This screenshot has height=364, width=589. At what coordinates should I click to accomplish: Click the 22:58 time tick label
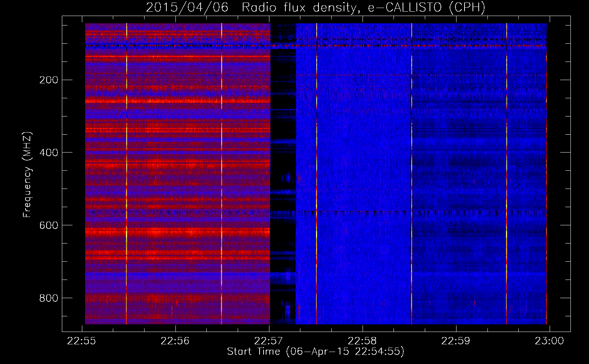point(363,341)
